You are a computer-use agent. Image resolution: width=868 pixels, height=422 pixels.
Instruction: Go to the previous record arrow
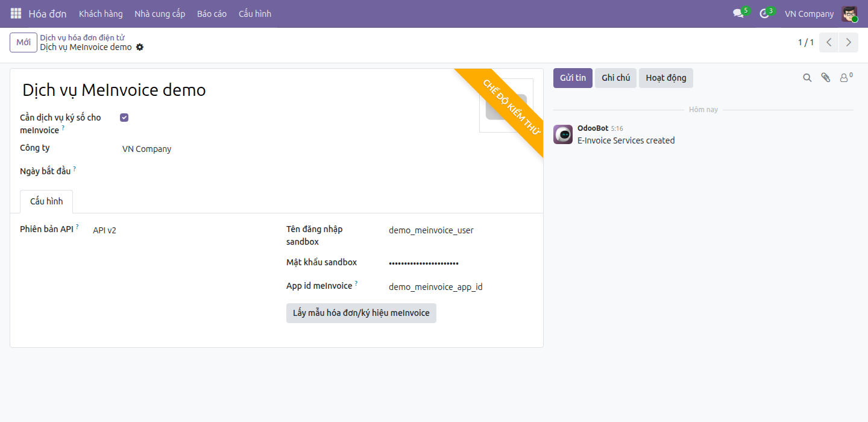pos(829,42)
